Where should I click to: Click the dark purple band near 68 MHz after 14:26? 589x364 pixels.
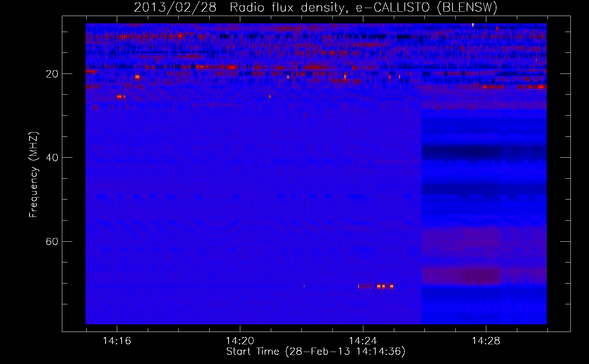[484, 276]
